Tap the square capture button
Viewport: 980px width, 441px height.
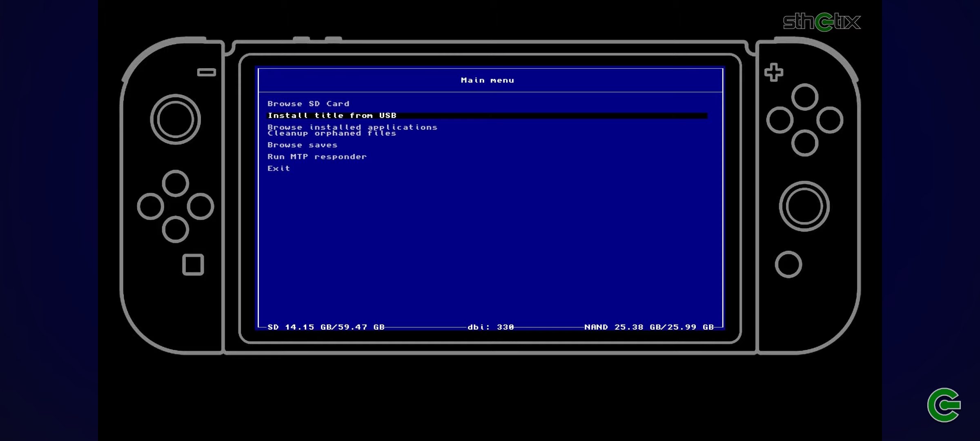tap(193, 265)
